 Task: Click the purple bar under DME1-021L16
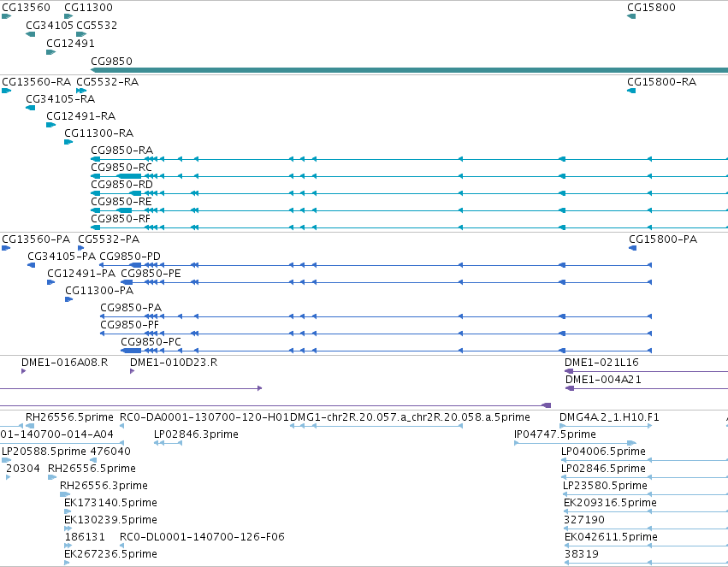pos(646,371)
